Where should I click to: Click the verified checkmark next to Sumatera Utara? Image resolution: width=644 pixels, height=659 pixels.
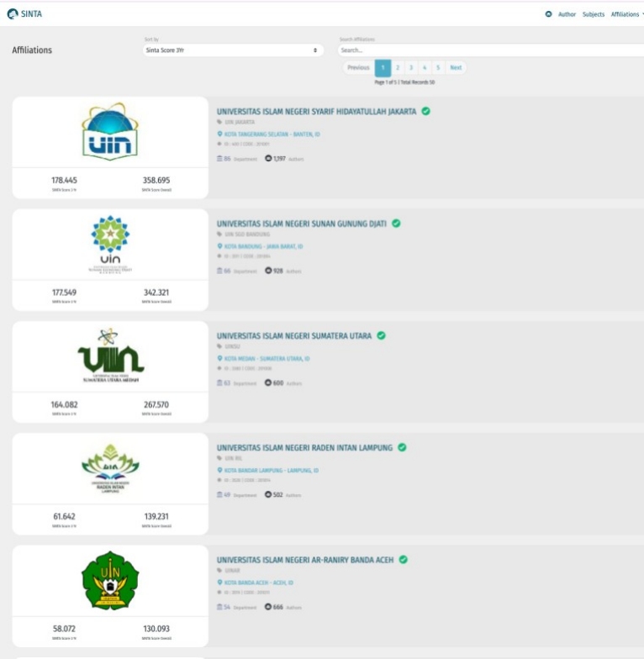(x=381, y=335)
